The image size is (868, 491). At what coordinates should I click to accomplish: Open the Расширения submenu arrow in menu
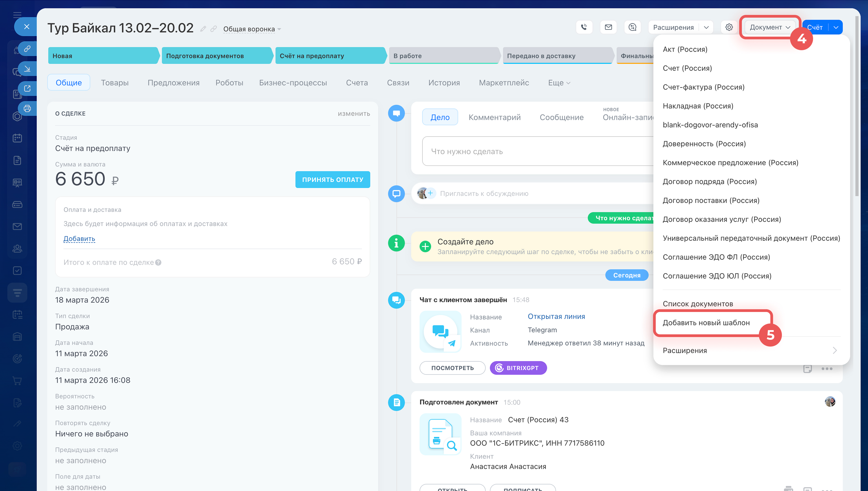pos(834,350)
